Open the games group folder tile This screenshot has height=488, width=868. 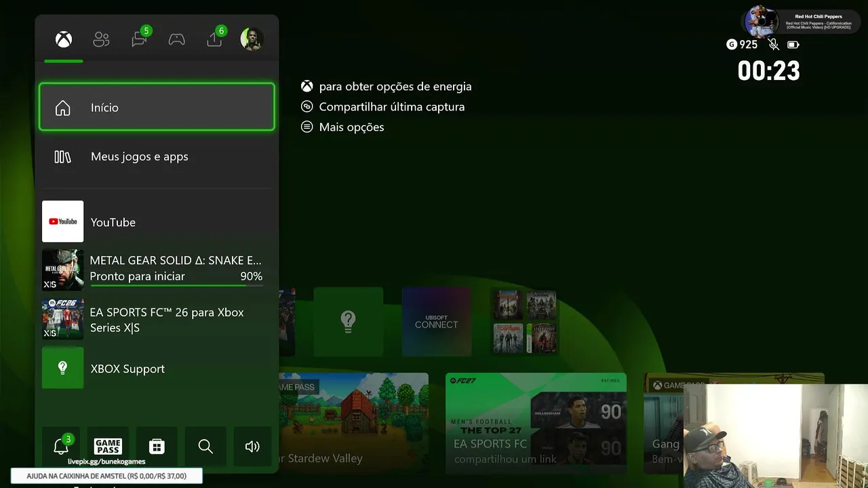coord(525,321)
